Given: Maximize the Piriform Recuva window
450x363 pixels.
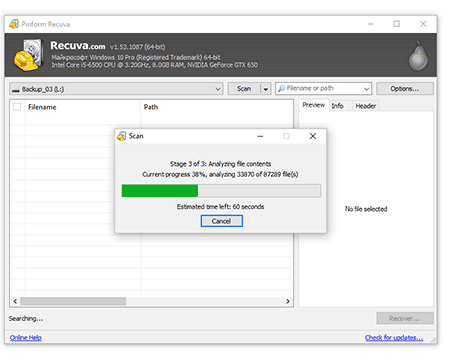Looking at the screenshot, I should click(397, 24).
